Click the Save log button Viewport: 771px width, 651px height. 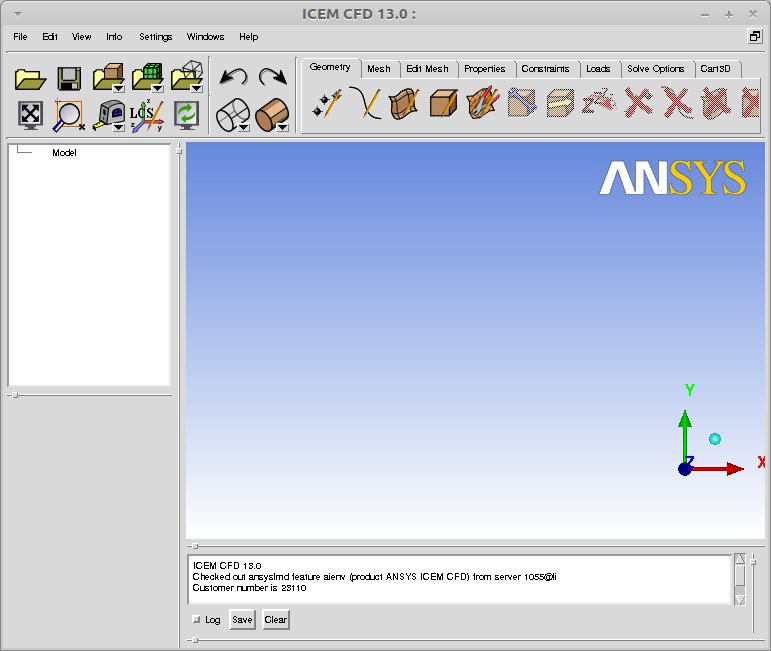(x=242, y=620)
